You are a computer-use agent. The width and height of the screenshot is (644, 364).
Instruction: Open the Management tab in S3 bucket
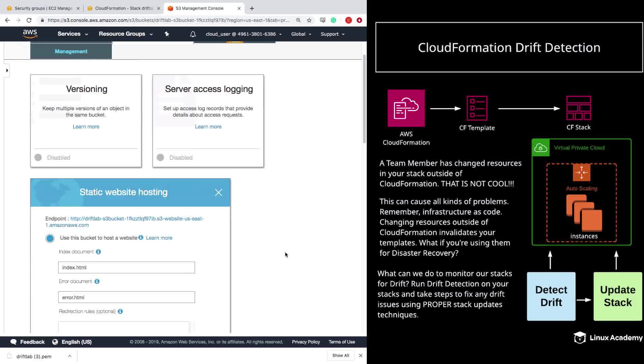pos(71,51)
